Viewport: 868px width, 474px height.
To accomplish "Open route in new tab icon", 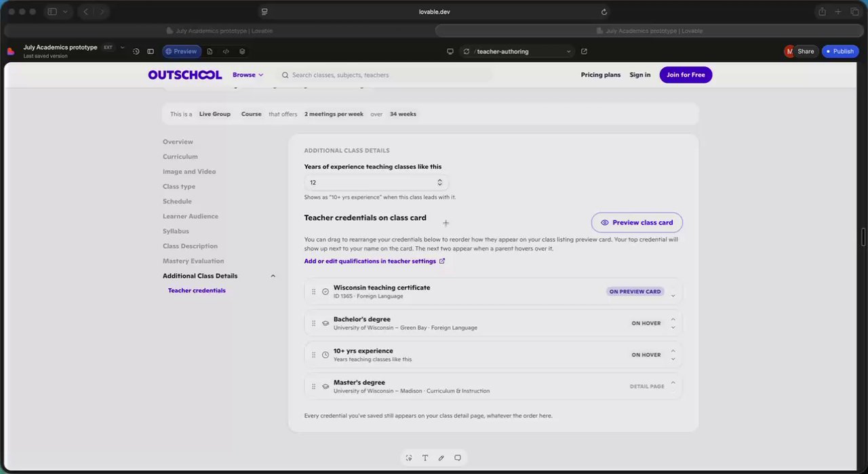I will pos(584,52).
